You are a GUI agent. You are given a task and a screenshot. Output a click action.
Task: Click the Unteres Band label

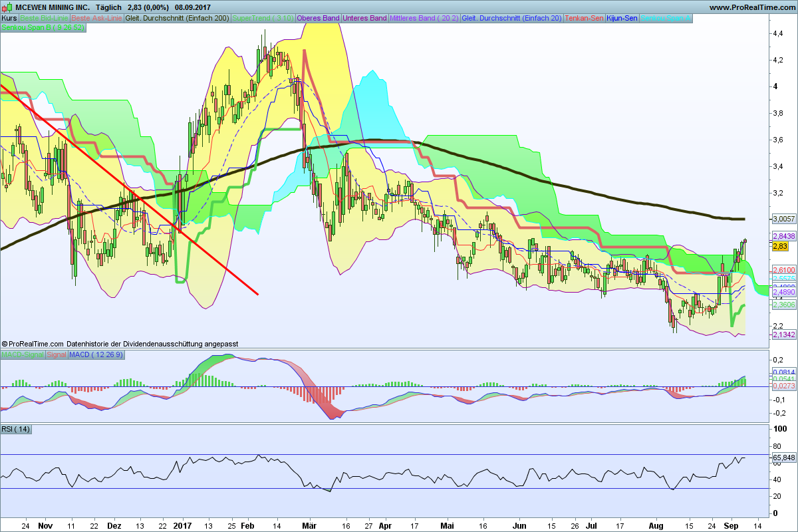[364, 18]
